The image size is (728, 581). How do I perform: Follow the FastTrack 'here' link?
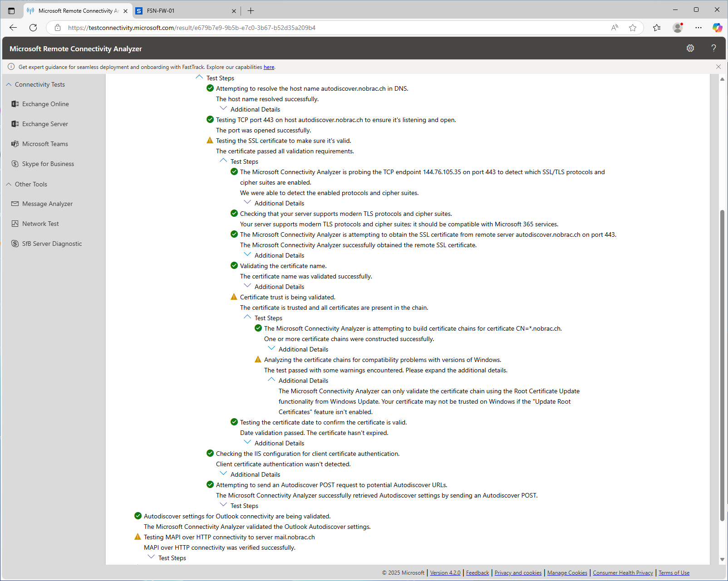pyautogui.click(x=269, y=67)
